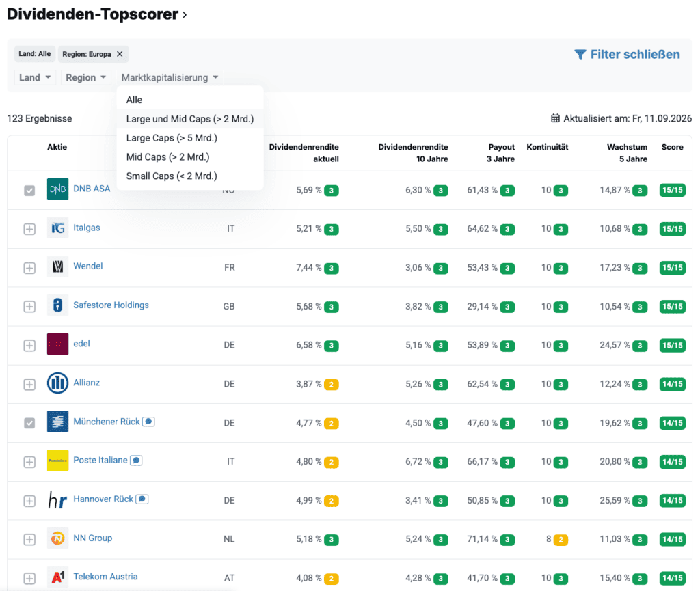Uncheck the DNB ASA row checkbox

(29, 191)
